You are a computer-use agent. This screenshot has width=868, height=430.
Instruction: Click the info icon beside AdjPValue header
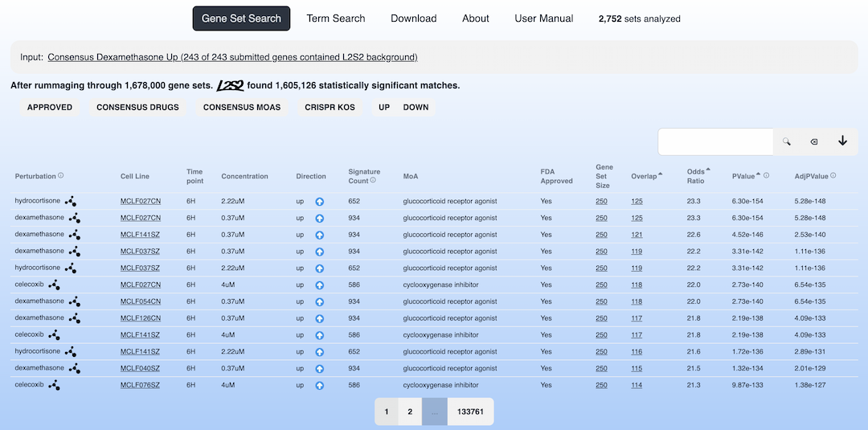pyautogui.click(x=833, y=175)
